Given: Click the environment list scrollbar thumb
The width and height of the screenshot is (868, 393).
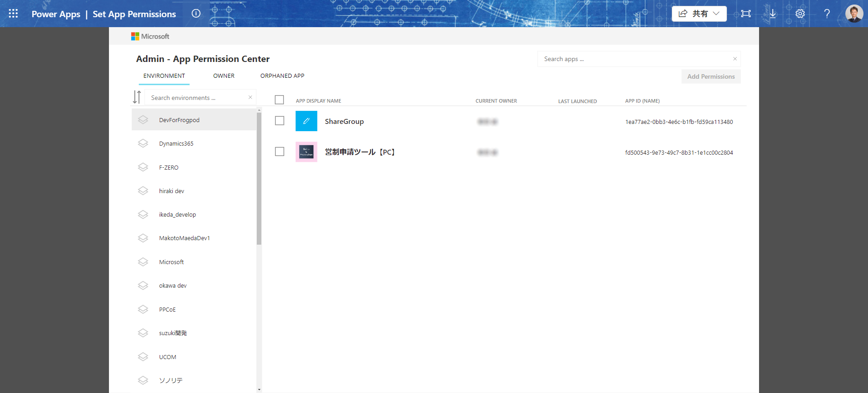Looking at the screenshot, I should click(259, 178).
